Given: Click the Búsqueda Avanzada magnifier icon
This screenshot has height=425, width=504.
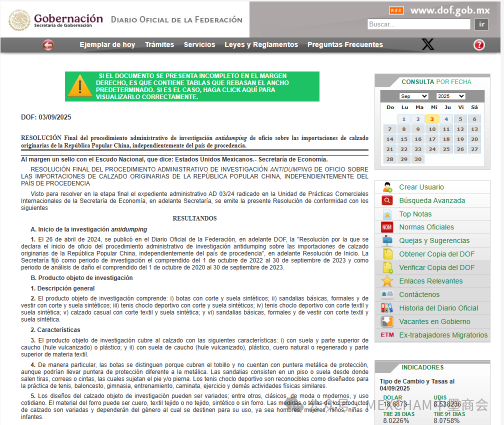Looking at the screenshot, I should [x=387, y=200].
